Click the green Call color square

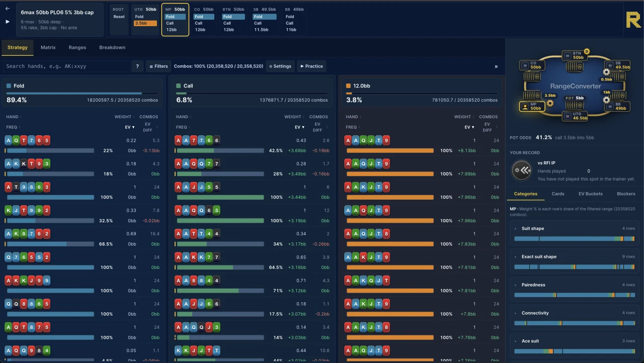tap(179, 86)
